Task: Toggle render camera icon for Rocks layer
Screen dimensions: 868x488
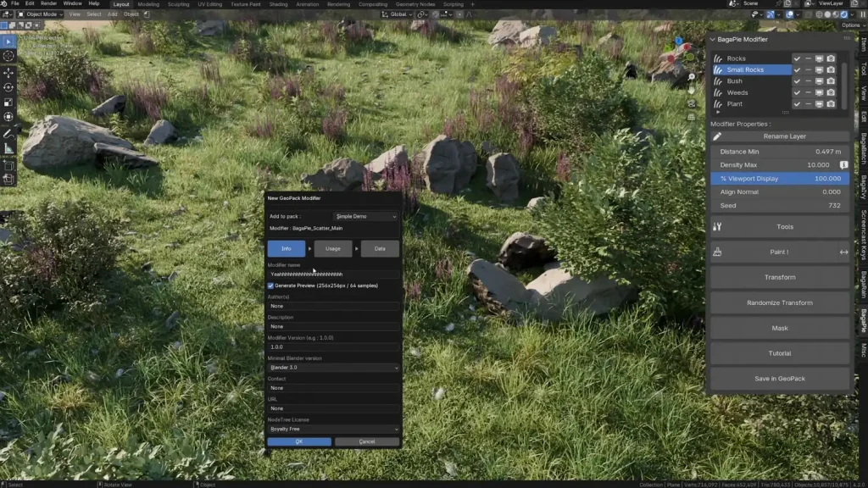Action: pyautogui.click(x=831, y=58)
